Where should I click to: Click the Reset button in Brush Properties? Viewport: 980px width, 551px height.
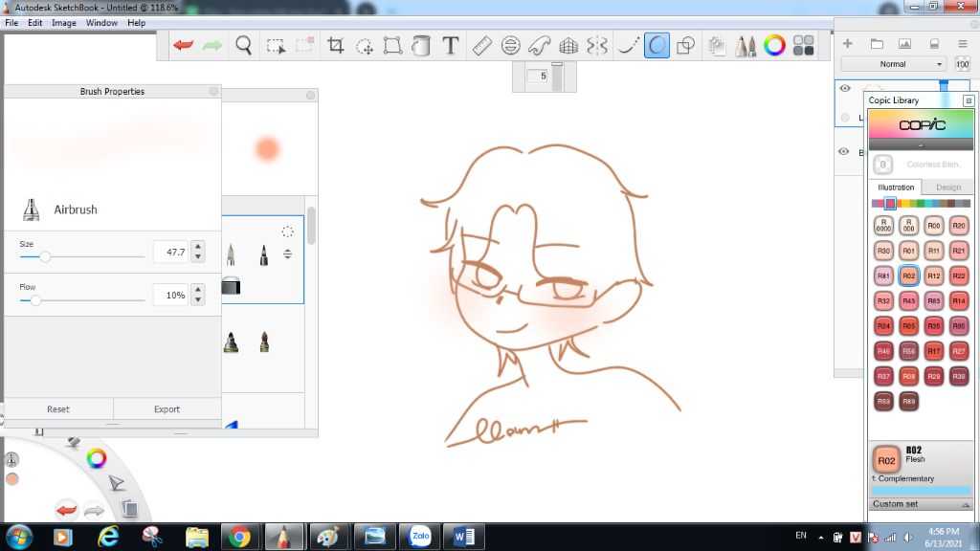pyautogui.click(x=58, y=409)
